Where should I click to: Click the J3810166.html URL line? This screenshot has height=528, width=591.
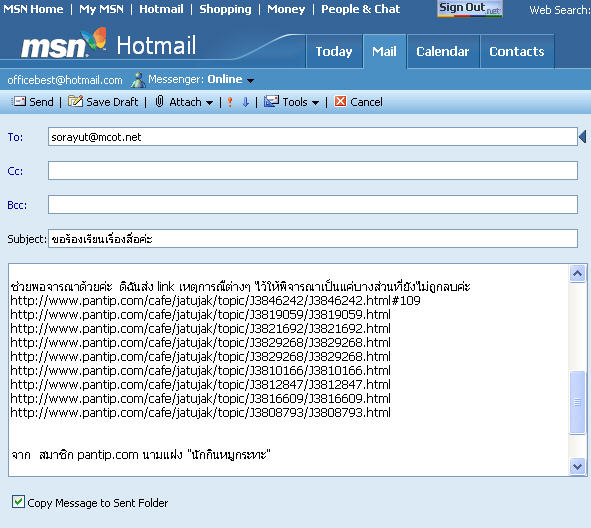point(200,370)
